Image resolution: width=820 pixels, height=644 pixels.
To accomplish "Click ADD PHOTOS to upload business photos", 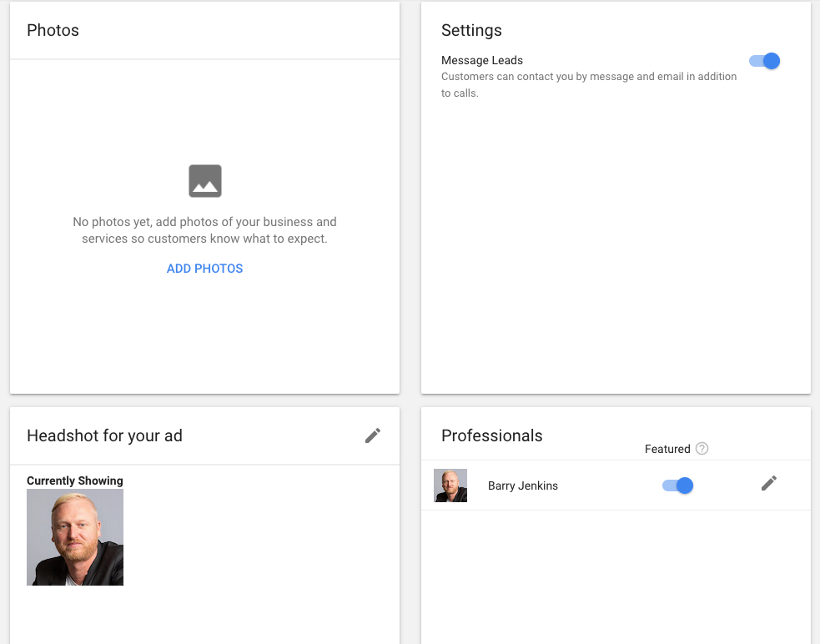I will point(204,268).
